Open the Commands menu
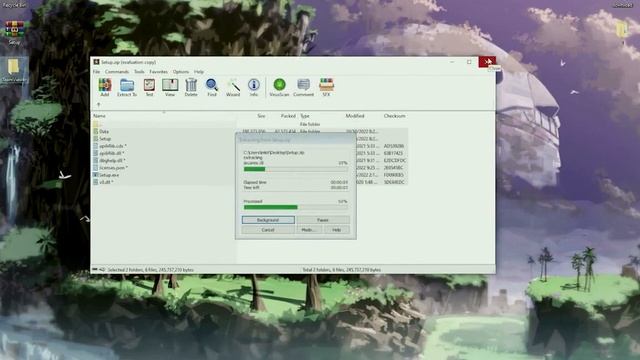Image resolution: width=640 pixels, height=360 pixels. [x=117, y=72]
